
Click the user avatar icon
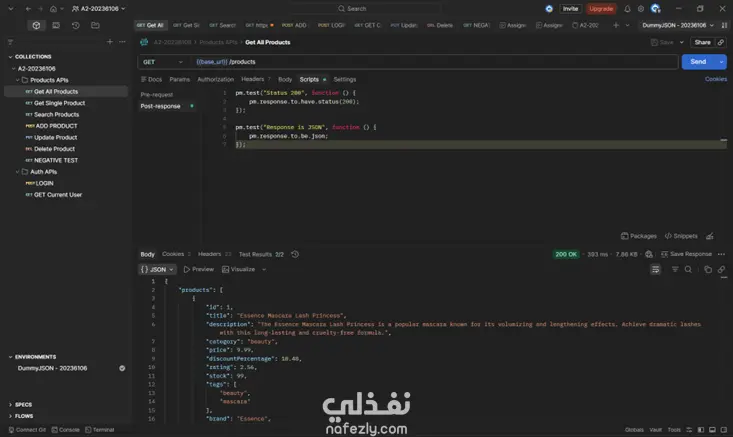655,8
